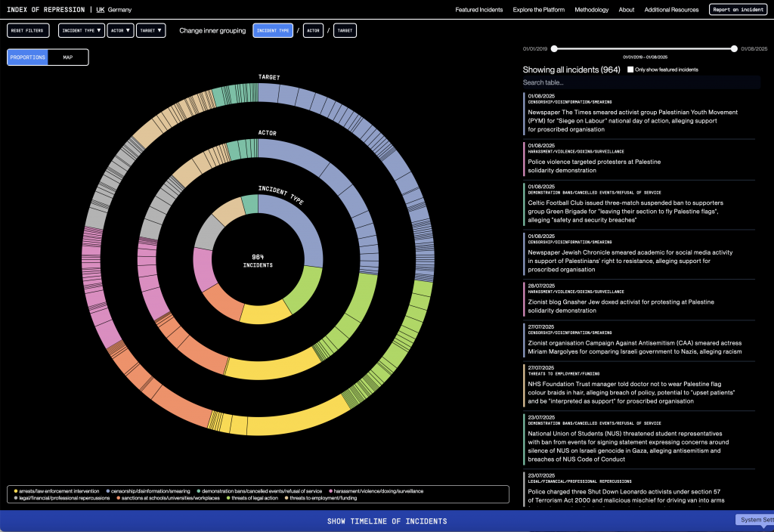Open The Times smeared PYM incident
Viewport: 774px width, 532px height.
[x=639, y=113]
